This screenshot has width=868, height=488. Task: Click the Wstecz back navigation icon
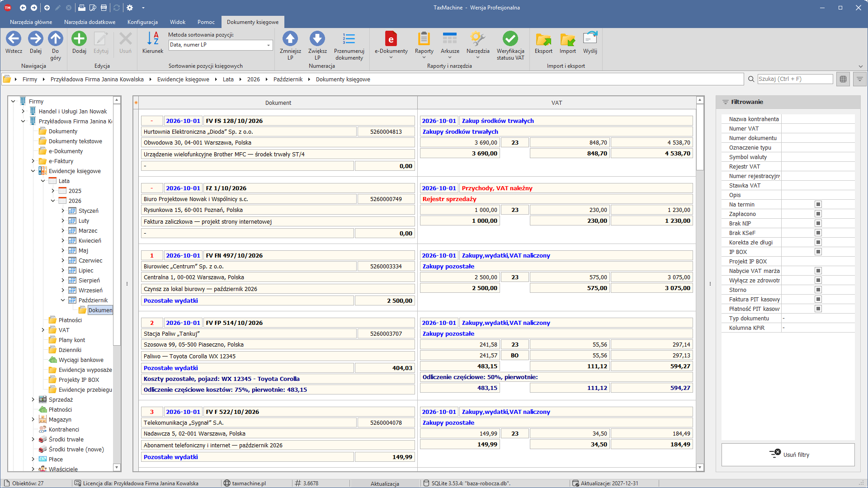pyautogui.click(x=14, y=39)
